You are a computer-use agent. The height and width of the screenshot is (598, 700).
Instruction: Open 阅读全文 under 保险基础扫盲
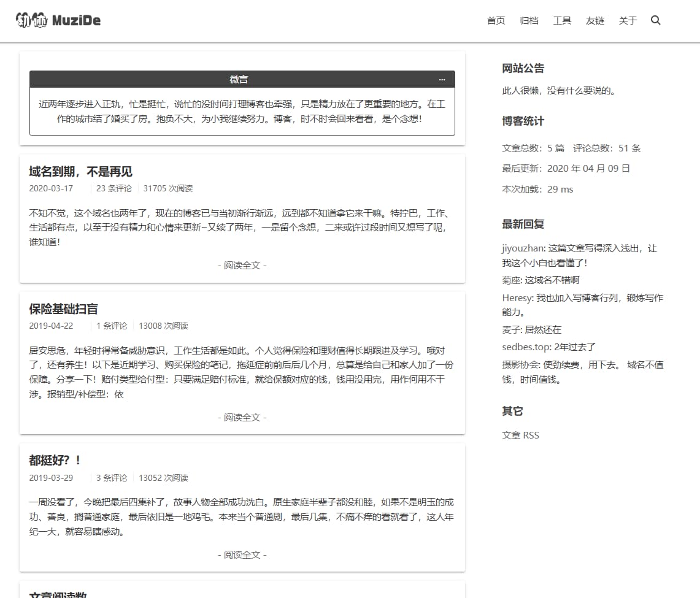tap(242, 417)
